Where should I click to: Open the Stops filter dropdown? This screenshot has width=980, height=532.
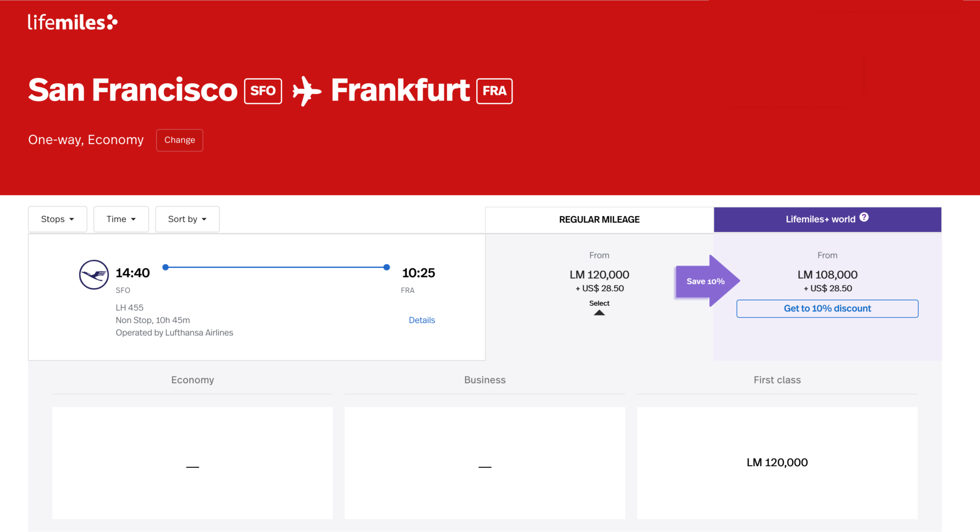point(58,219)
